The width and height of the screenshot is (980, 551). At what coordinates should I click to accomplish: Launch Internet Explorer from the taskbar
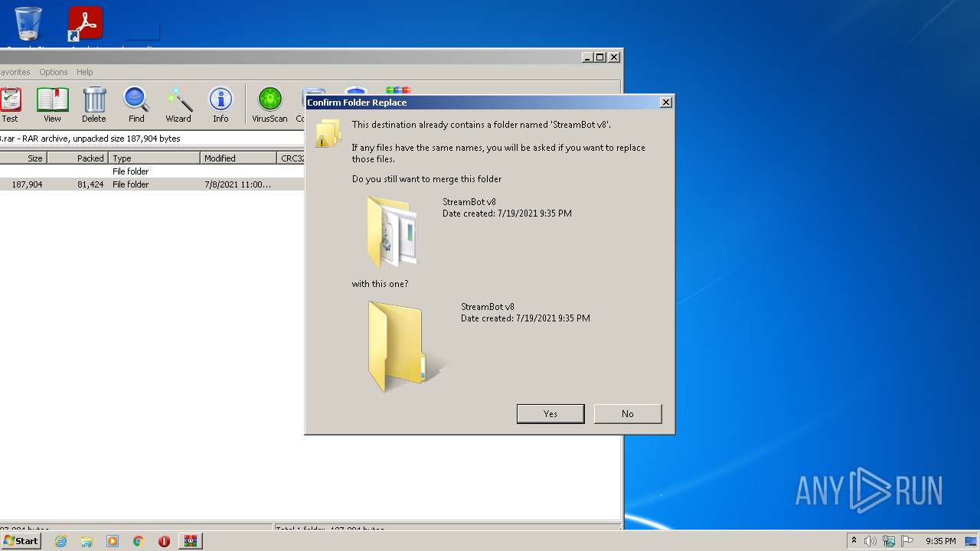(60, 541)
